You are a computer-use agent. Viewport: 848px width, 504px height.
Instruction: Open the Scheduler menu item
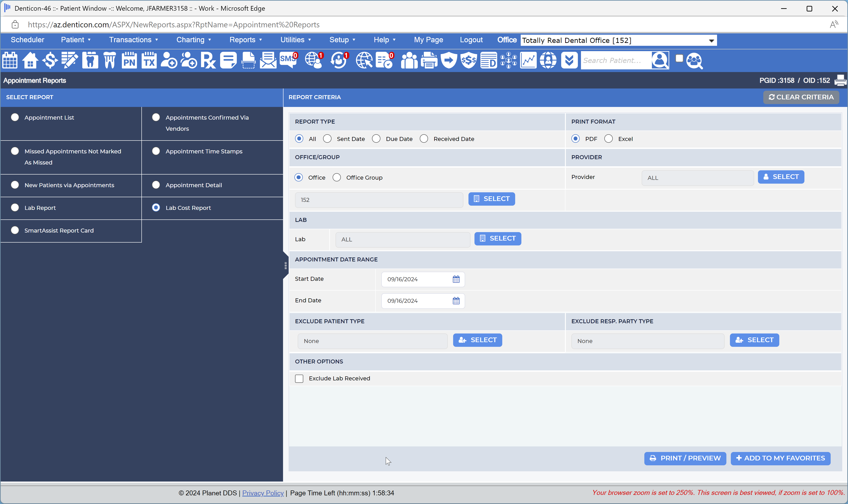click(x=28, y=40)
